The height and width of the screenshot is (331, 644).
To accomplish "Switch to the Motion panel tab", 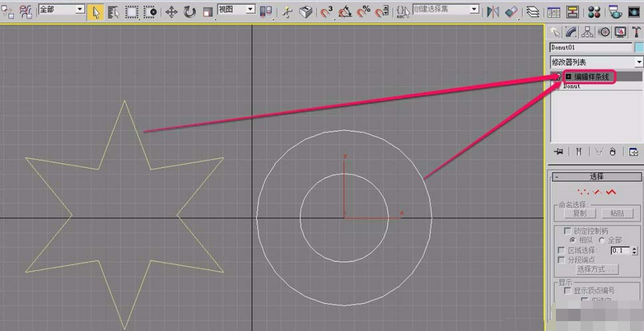I will point(604,32).
